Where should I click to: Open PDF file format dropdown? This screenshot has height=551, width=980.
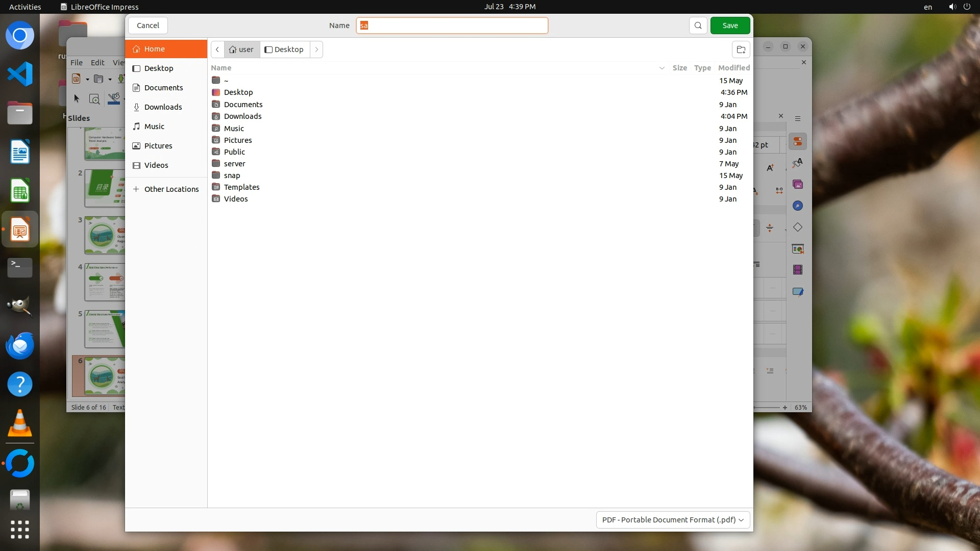pyautogui.click(x=672, y=520)
